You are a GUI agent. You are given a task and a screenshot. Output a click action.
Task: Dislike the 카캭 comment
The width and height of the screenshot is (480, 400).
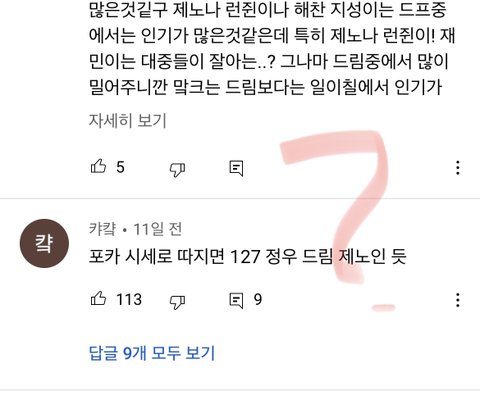177,302
